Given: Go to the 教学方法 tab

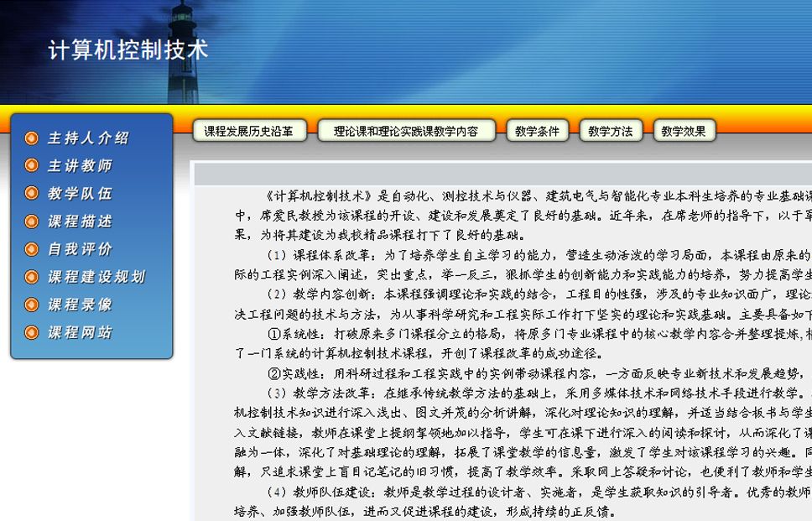Looking at the screenshot, I should coord(610,131).
